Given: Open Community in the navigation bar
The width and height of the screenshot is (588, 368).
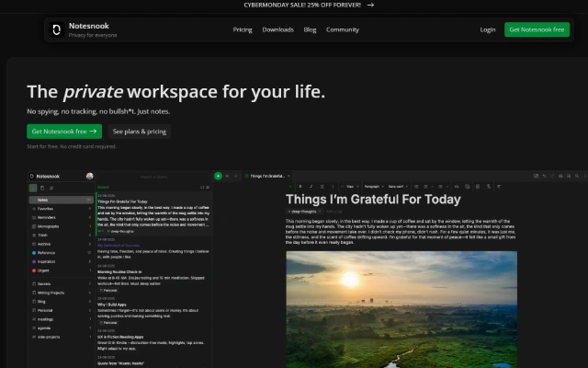Looking at the screenshot, I should click(x=343, y=29).
